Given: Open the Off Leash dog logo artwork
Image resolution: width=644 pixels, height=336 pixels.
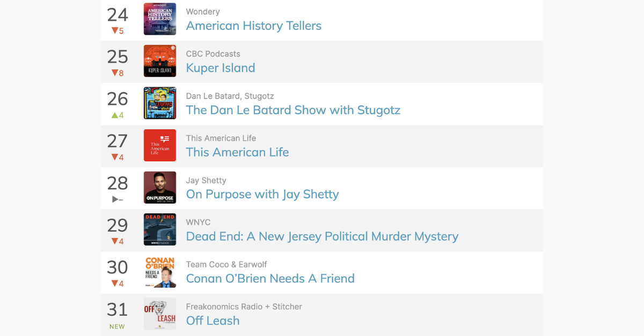Looking at the screenshot, I should tap(160, 314).
